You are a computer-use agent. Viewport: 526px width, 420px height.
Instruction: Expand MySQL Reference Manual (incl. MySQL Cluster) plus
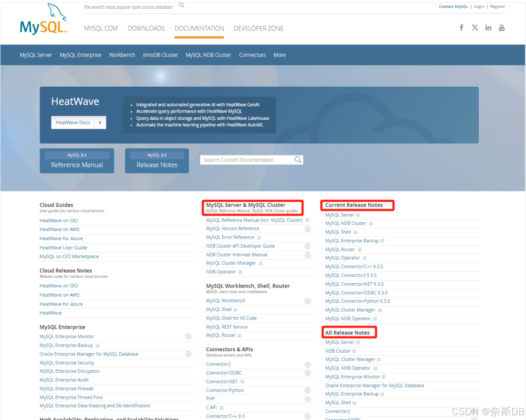[307, 220]
